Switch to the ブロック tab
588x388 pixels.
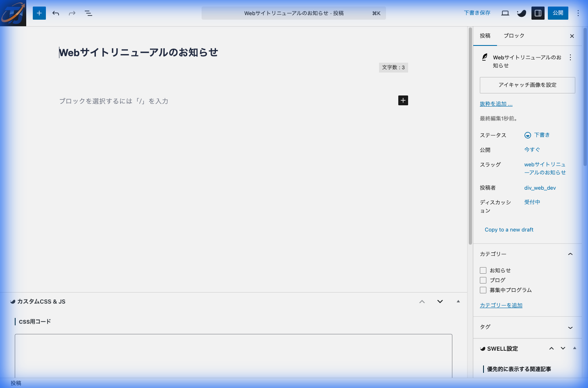pos(514,36)
